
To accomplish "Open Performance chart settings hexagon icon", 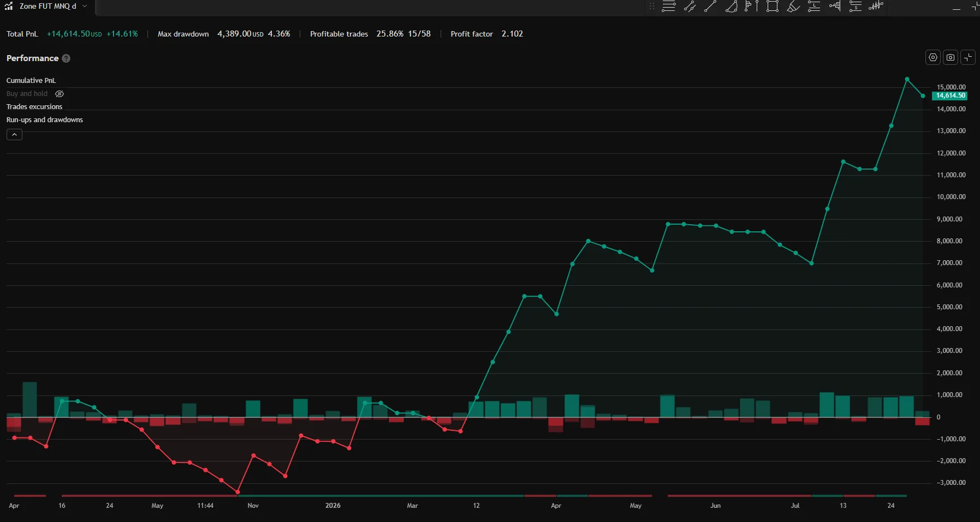I will pos(933,57).
